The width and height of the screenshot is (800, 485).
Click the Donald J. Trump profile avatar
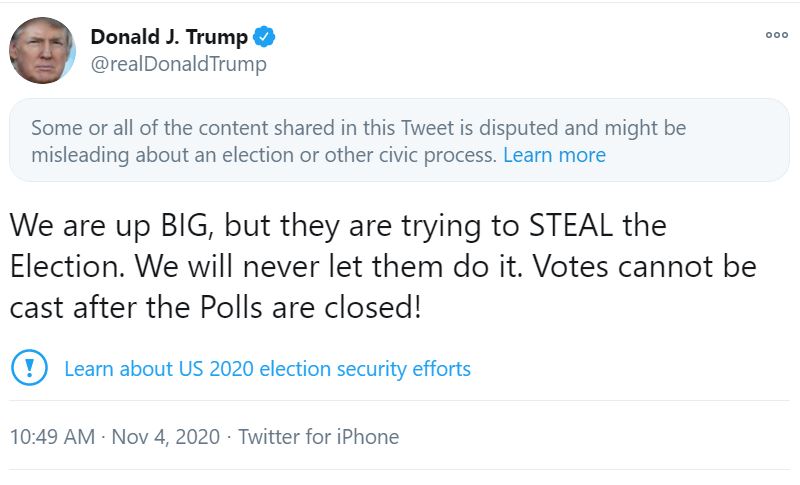(x=42, y=50)
